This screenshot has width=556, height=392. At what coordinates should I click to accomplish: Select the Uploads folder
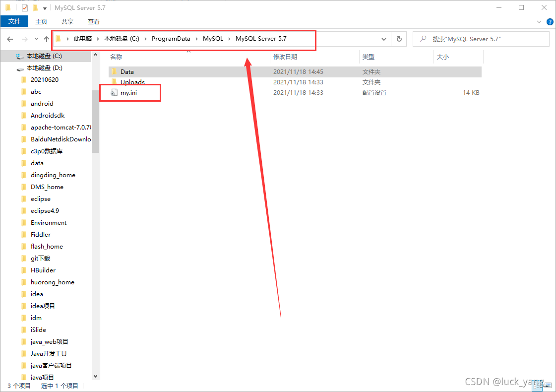[132, 82]
